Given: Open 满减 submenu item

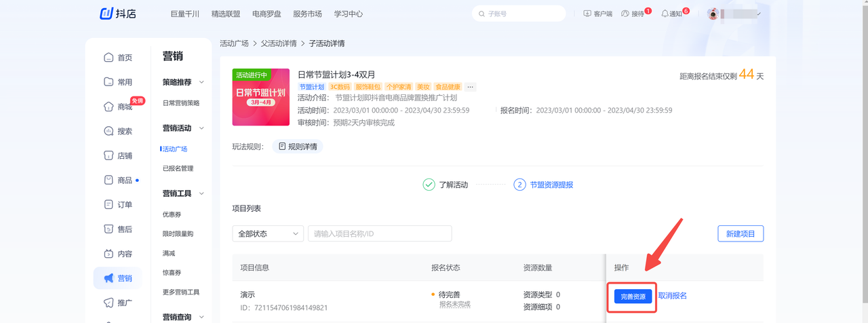Looking at the screenshot, I should [x=169, y=253].
